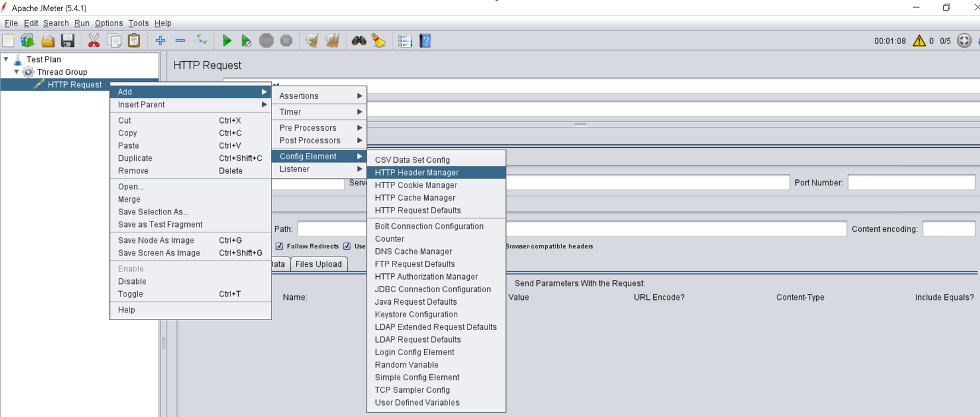Click Help in the context menu
Viewport: 980px width, 417px height.
191,309
